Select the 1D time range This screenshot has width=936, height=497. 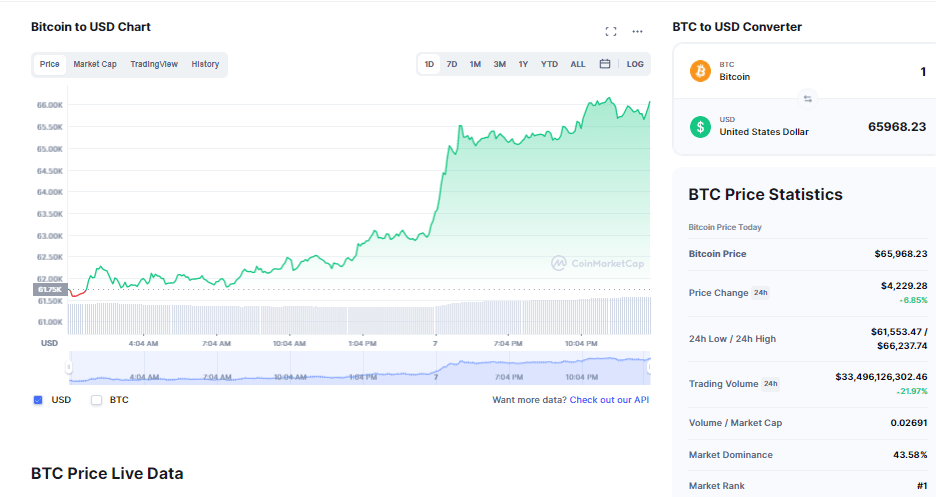(429, 64)
